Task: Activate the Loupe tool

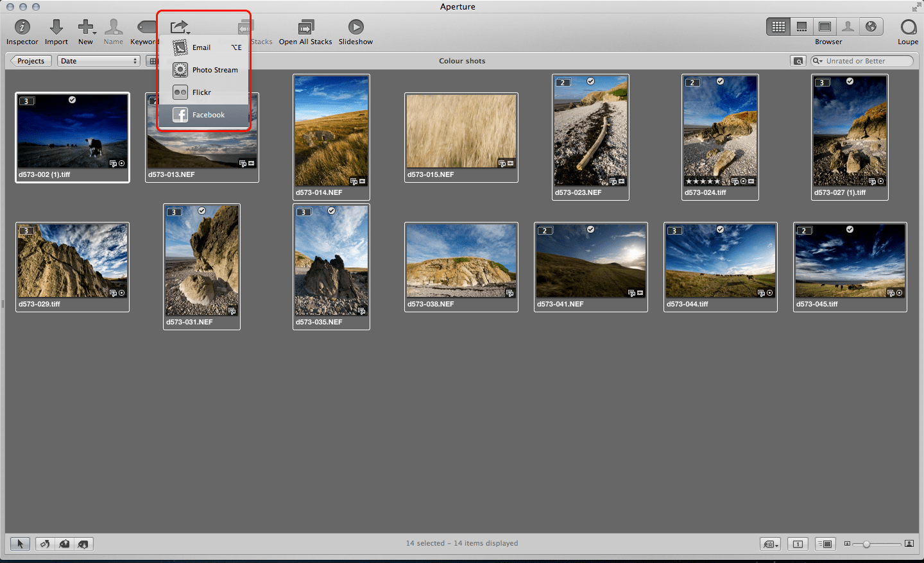Action: (908, 27)
